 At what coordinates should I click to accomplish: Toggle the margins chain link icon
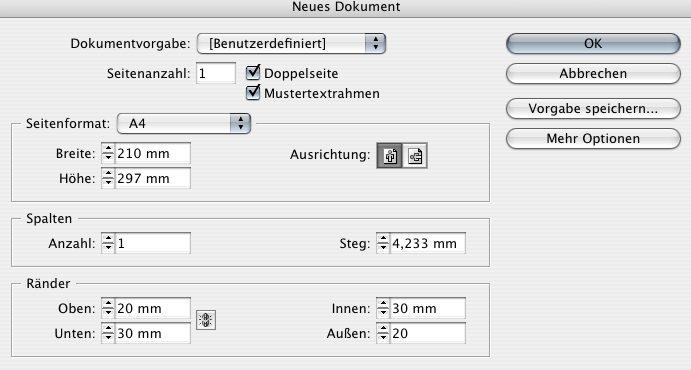(x=206, y=320)
